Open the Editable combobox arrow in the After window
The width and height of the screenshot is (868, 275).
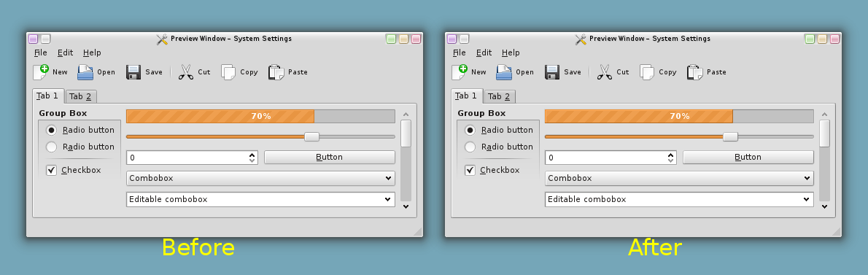pos(807,200)
